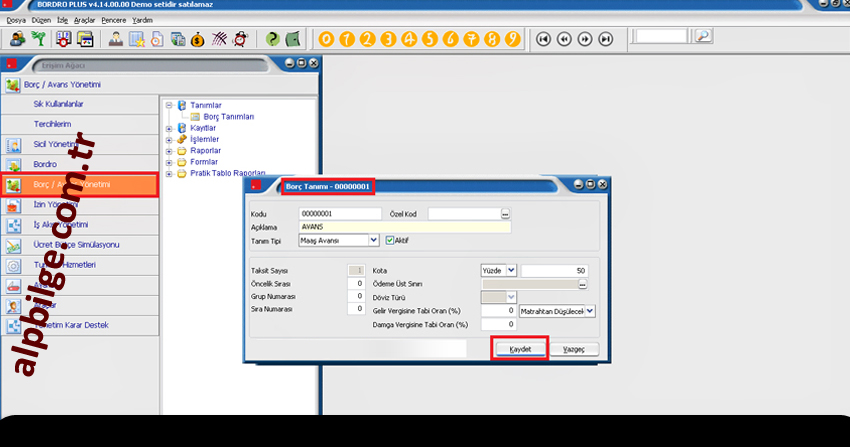Expand the Raporlar tree node
Viewport: 850px width, 447px height.
(169, 150)
